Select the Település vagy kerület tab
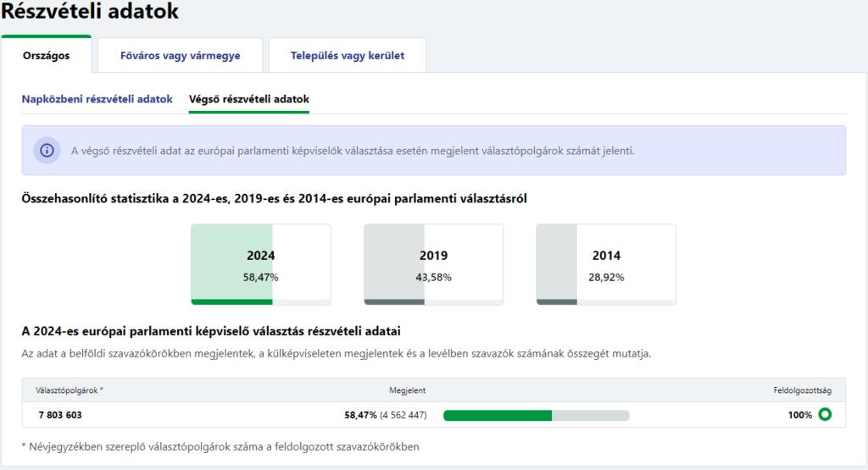868x470 pixels. point(347,56)
